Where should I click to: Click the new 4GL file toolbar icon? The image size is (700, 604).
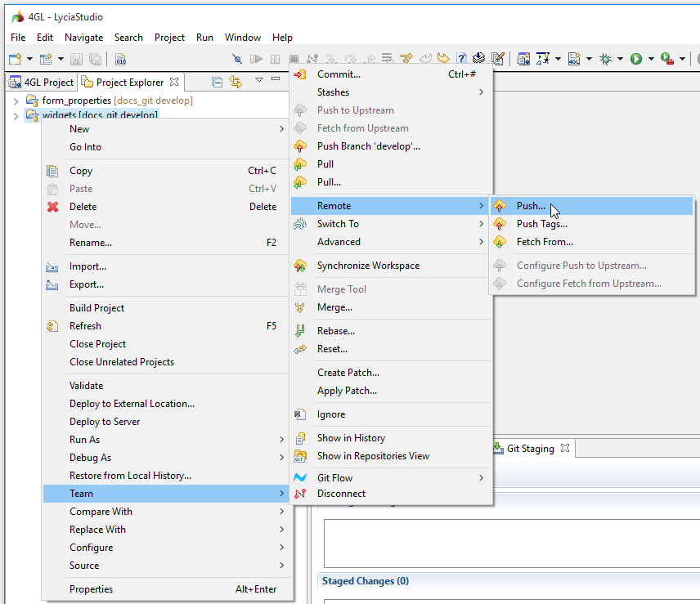[574, 59]
